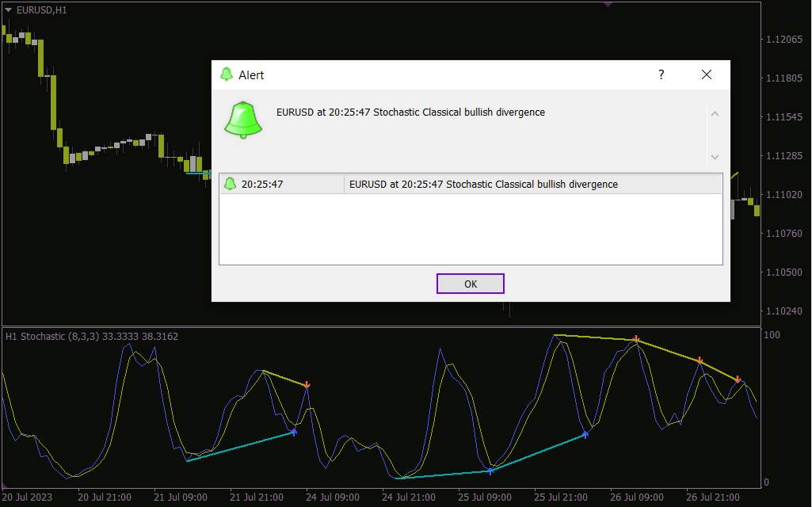Click the rightmost blue up arrow on Stochastic
This screenshot has width=812, height=507.
pyautogui.click(x=585, y=434)
